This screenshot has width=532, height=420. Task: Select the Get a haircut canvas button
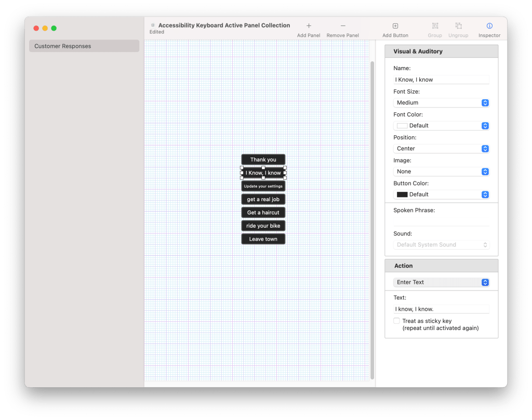coord(263,213)
